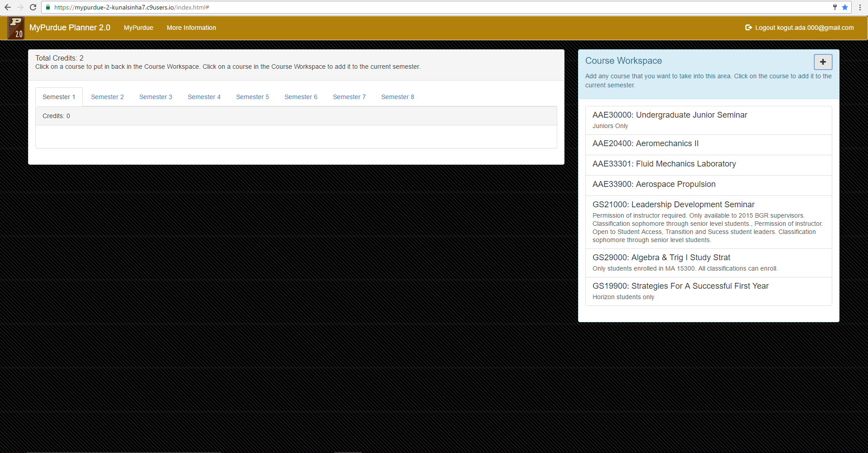Click the logout arrow icon

point(749,28)
